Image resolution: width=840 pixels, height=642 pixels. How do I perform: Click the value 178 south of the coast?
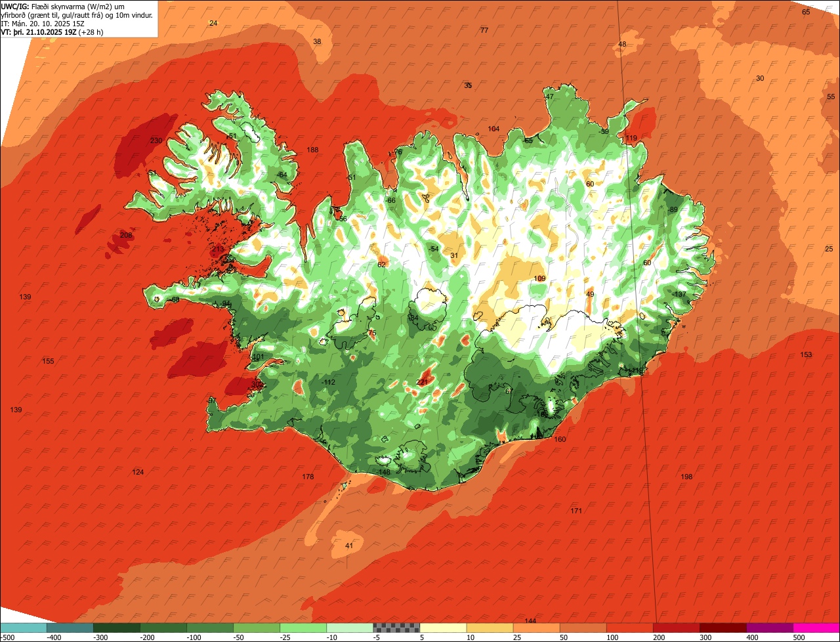pos(308,477)
